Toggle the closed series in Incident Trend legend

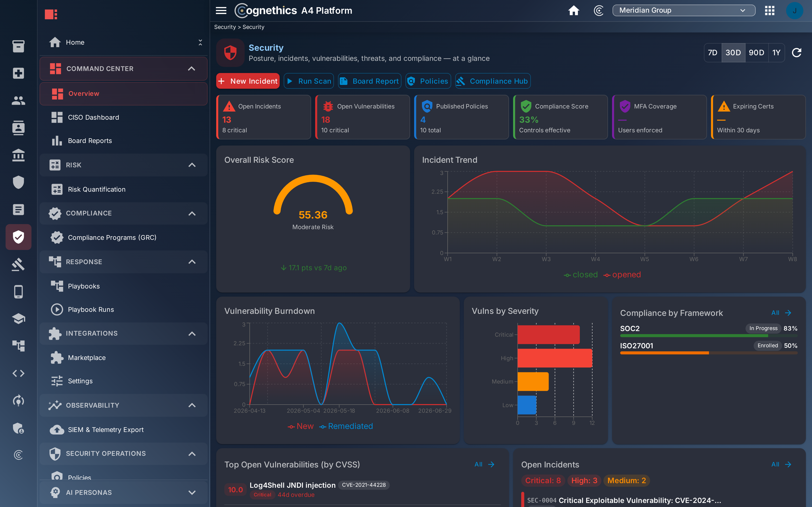(581, 275)
